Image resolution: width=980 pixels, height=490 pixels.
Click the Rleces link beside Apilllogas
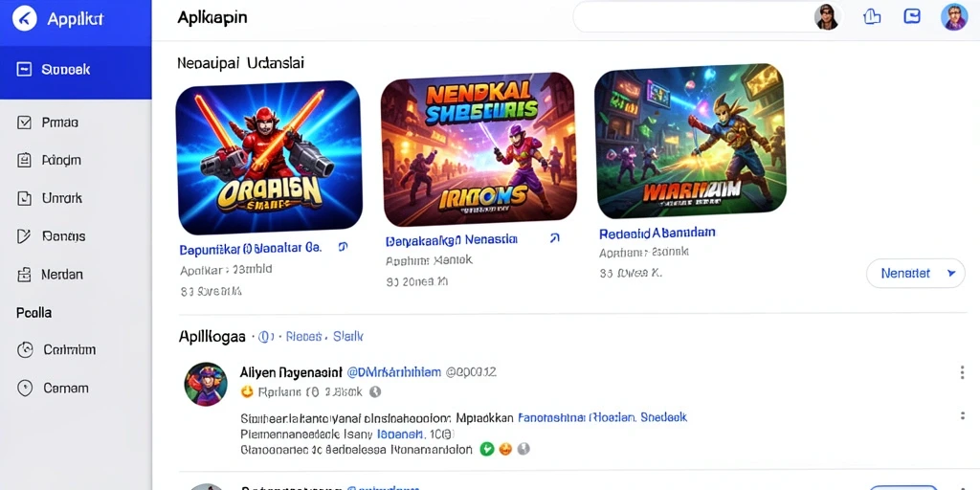coord(303,337)
